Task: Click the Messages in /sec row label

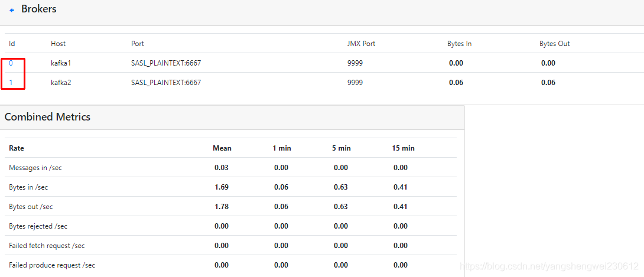Action: (x=35, y=168)
